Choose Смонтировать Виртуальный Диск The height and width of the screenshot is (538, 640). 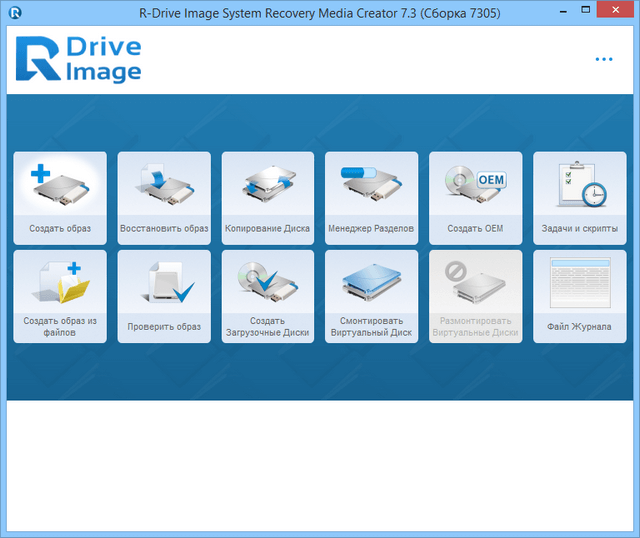click(x=371, y=295)
